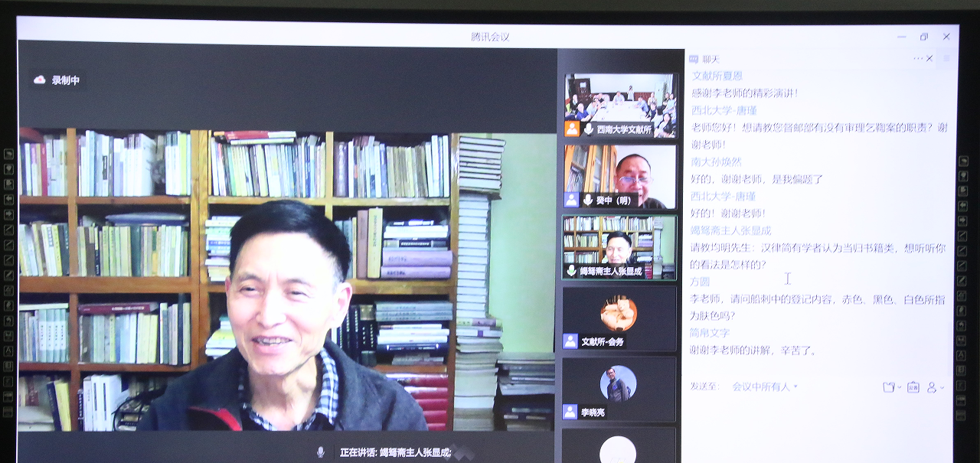This screenshot has height=463, width=980.
Task: Close the chat panel with the X
Action: (929, 58)
